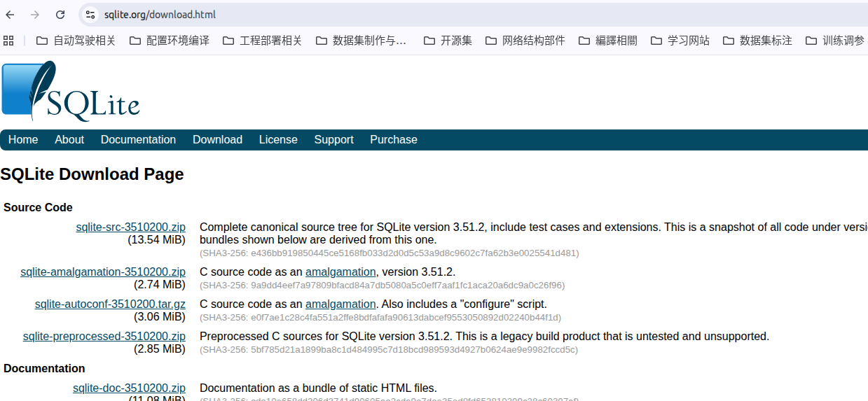Open the 开源集 bookmark folder
Image resolution: width=868 pixels, height=401 pixels.
click(448, 41)
